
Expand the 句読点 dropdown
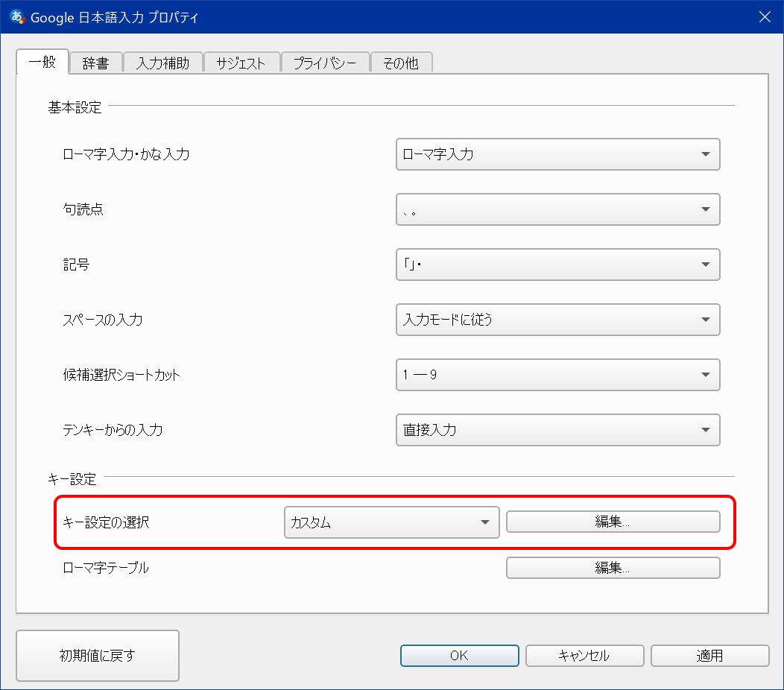[558, 209]
